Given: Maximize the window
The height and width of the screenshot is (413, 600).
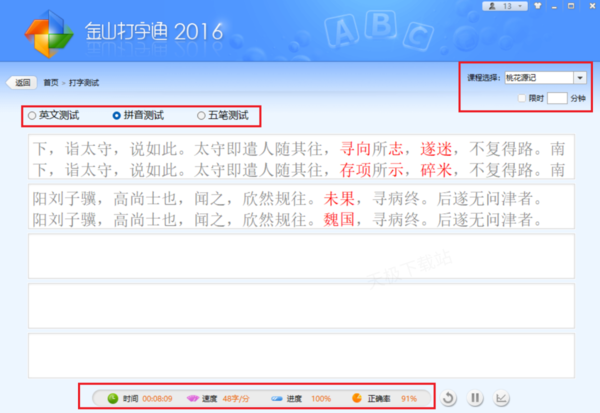Looking at the screenshot, I should [571, 6].
